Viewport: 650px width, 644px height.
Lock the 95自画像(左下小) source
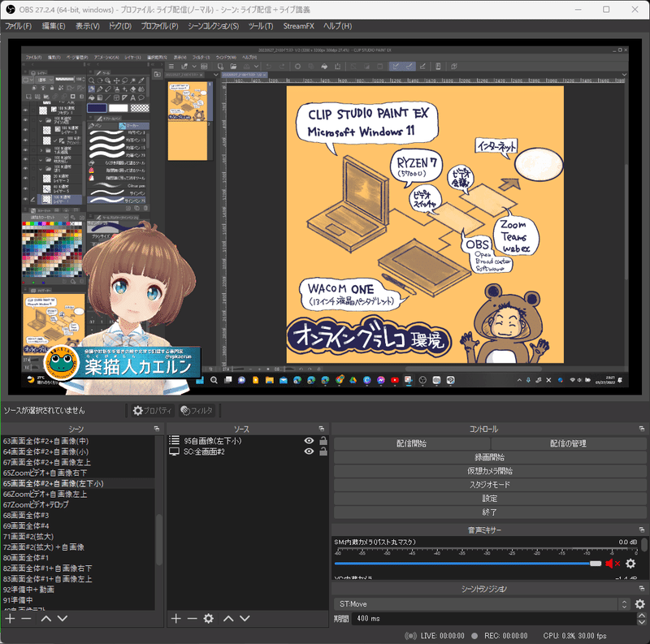coord(323,440)
